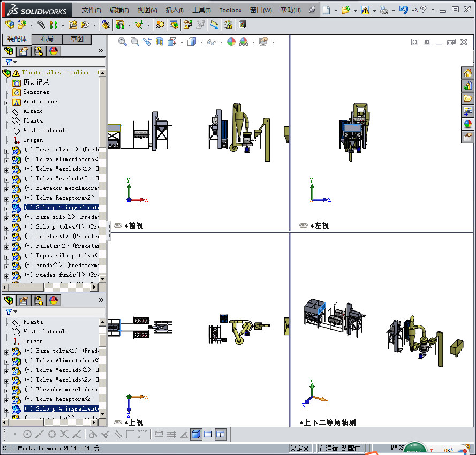The width and height of the screenshot is (476, 455).
Task: Click the 帮助(H) menu
Action: tap(291, 10)
